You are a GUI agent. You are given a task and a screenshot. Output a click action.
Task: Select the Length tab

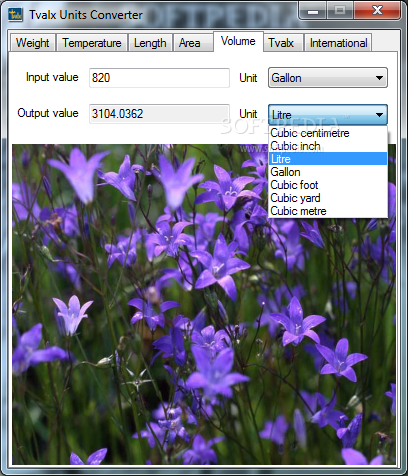point(150,43)
